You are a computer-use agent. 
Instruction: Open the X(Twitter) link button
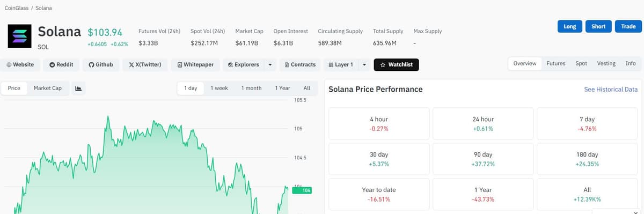click(x=145, y=64)
